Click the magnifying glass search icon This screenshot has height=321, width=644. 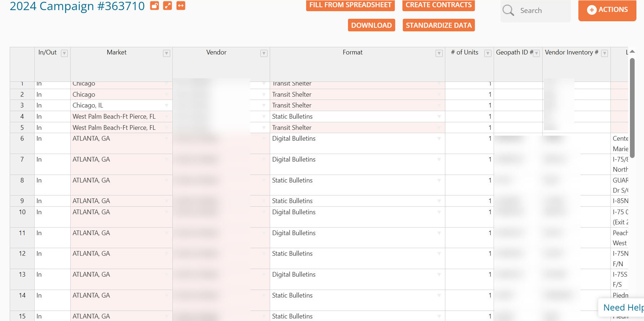tap(508, 10)
